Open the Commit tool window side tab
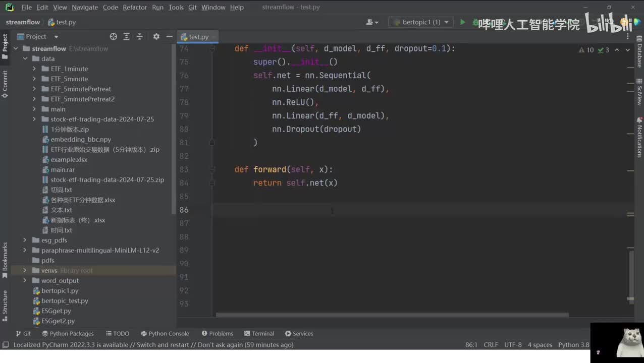 tap(5, 84)
